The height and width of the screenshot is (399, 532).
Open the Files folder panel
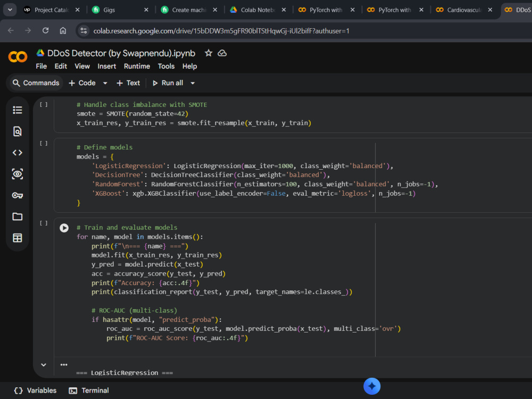point(18,217)
